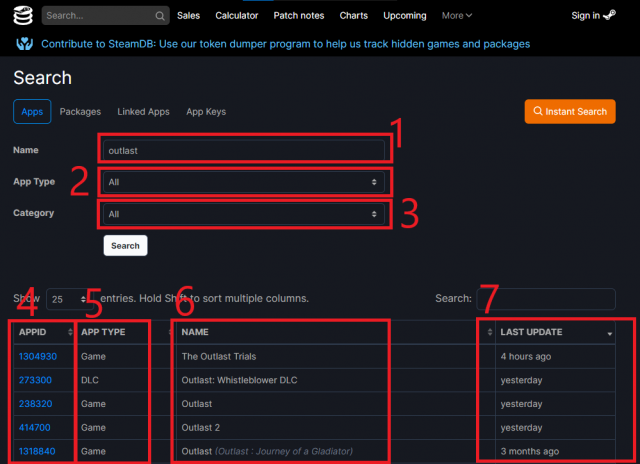The height and width of the screenshot is (464, 640).
Task: Click the magnifier icon in top search
Action: tap(161, 16)
